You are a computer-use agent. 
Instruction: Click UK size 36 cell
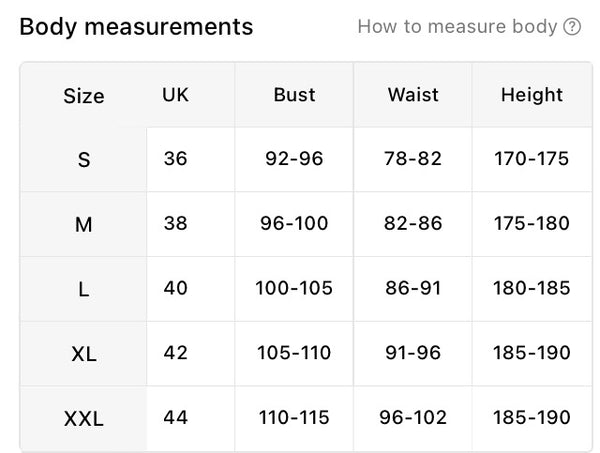coord(175,159)
